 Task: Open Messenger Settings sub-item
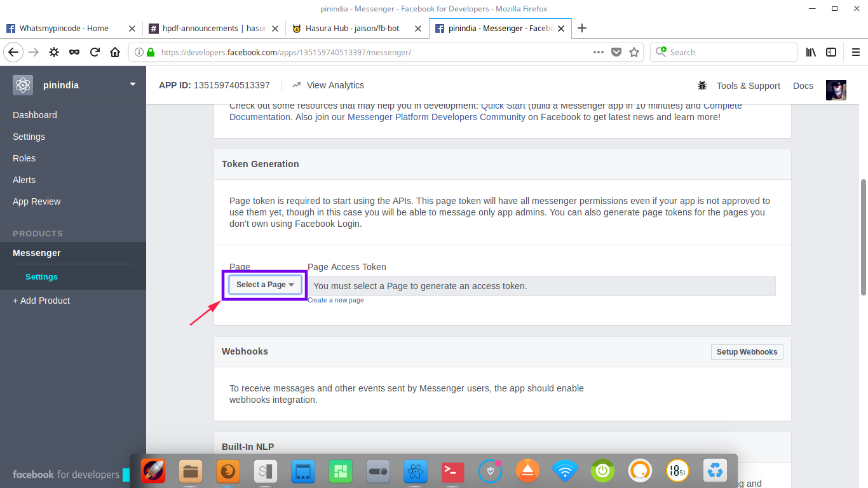[x=41, y=277]
